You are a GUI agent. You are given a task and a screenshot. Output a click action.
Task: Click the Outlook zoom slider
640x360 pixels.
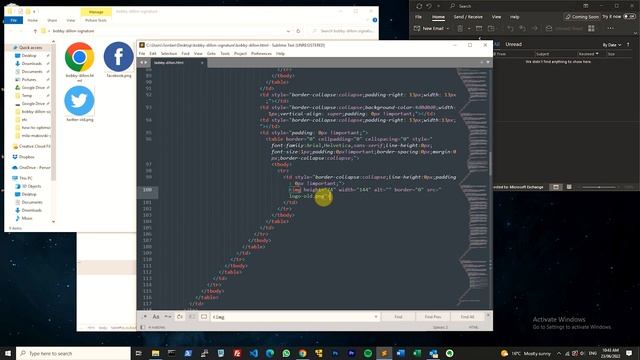[x=599, y=187]
